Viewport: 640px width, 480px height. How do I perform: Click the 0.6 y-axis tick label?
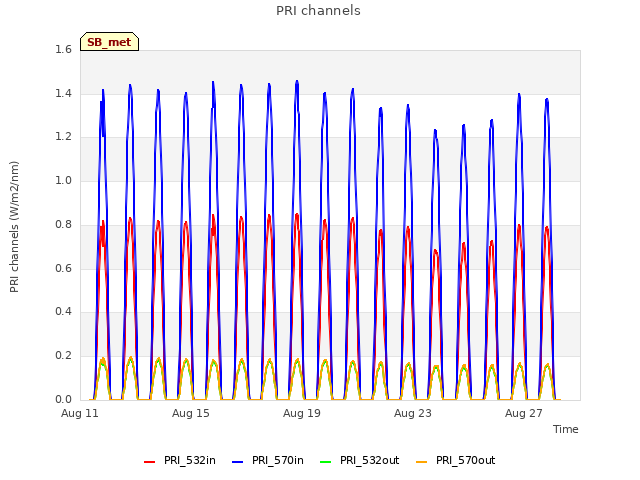pos(63,268)
